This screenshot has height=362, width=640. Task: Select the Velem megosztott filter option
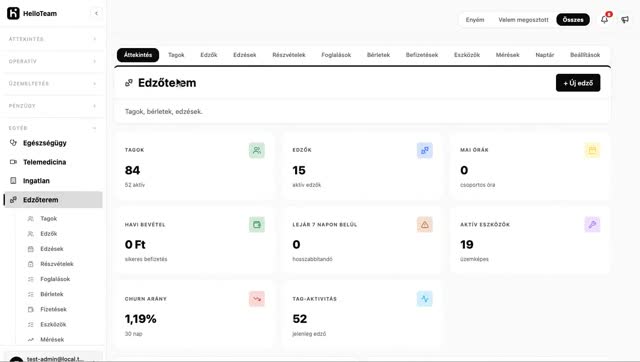coord(523,20)
